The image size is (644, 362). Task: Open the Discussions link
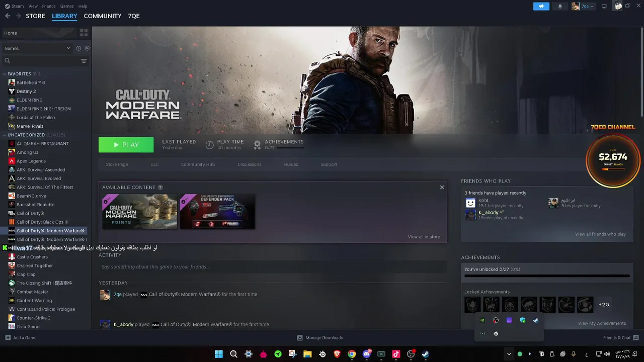click(250, 164)
